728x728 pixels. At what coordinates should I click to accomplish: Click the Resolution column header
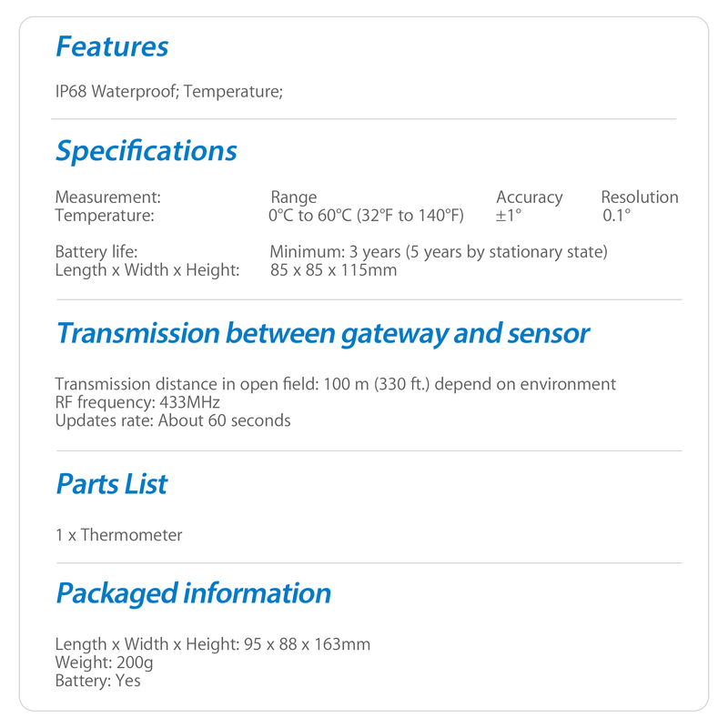point(640,197)
